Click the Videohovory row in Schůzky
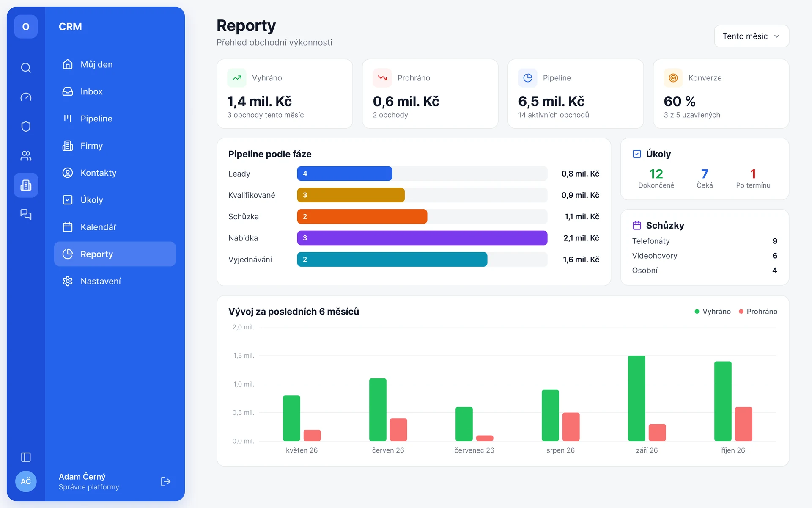This screenshot has height=508, width=812. (705, 256)
